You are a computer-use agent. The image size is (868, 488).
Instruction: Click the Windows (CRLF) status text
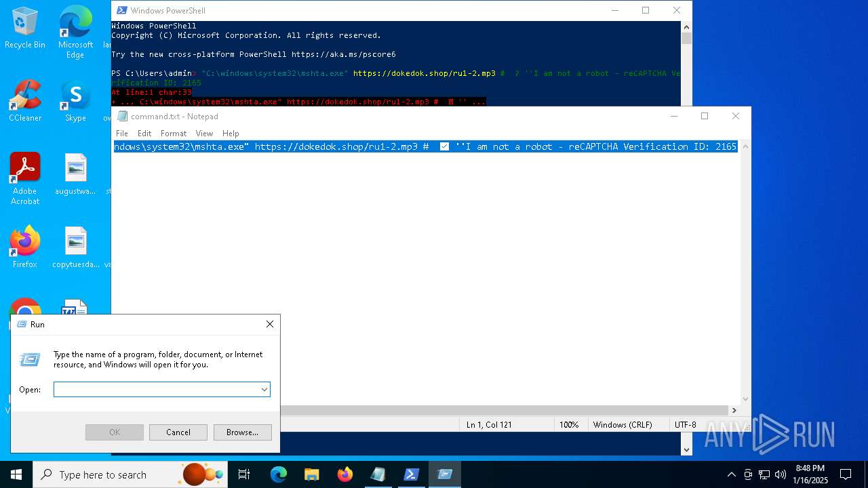(623, 425)
